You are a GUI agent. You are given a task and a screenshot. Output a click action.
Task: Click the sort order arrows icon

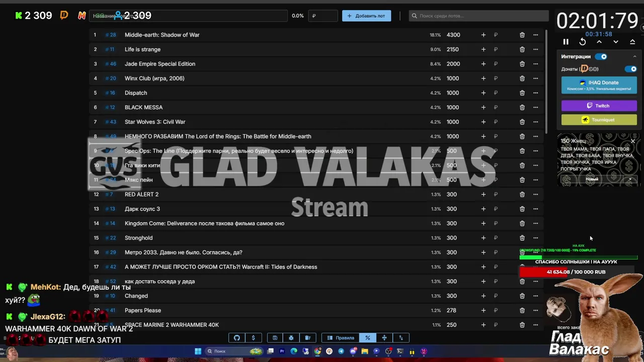[401, 338]
